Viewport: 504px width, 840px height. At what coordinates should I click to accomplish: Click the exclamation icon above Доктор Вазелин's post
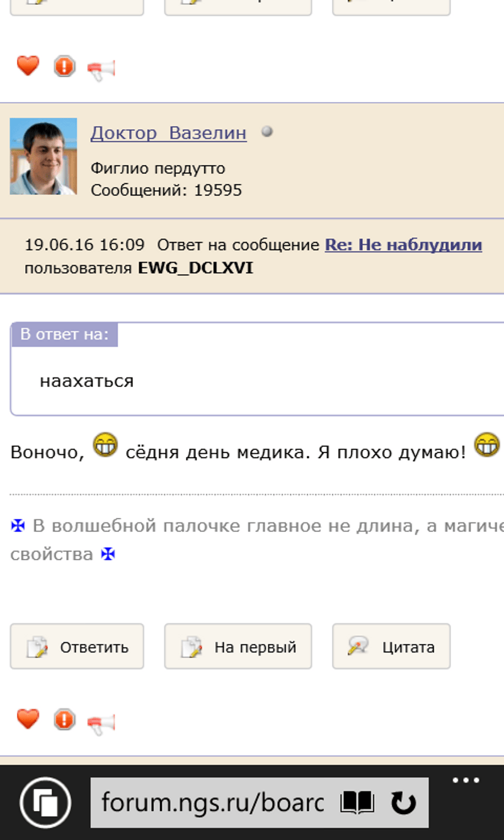click(64, 66)
